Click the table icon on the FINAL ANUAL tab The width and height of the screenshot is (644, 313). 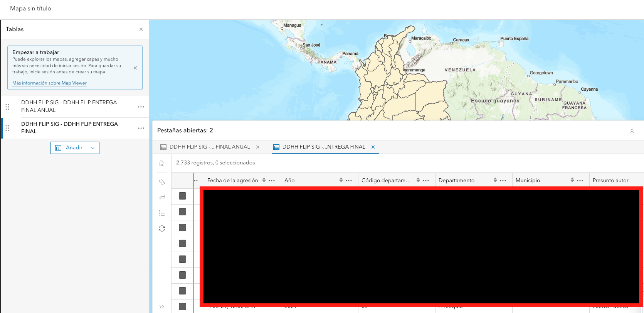click(163, 147)
